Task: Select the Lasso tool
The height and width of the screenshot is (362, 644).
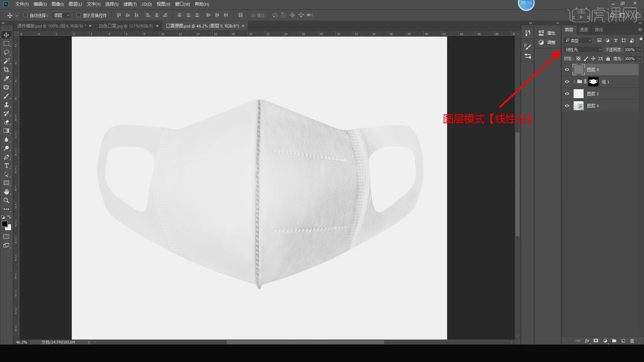Action: [6, 52]
